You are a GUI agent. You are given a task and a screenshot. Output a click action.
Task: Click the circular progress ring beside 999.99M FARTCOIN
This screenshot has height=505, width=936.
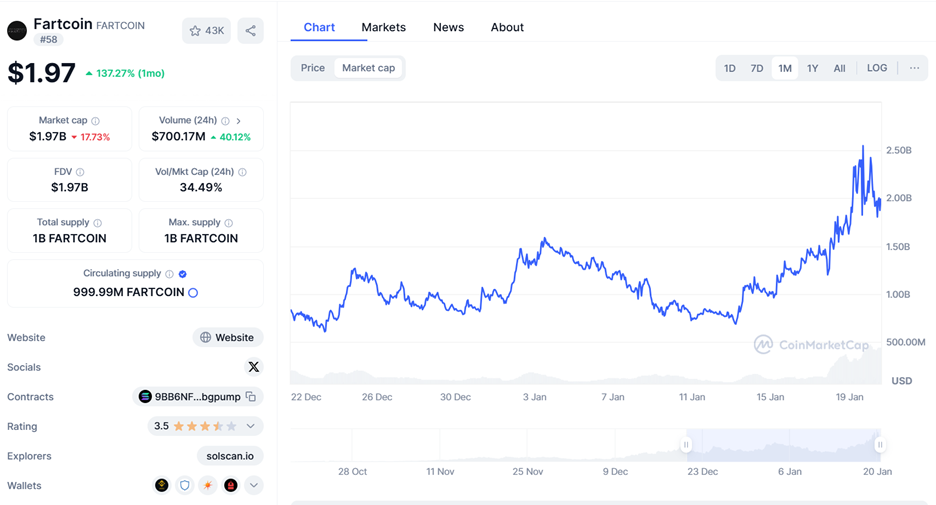click(193, 292)
